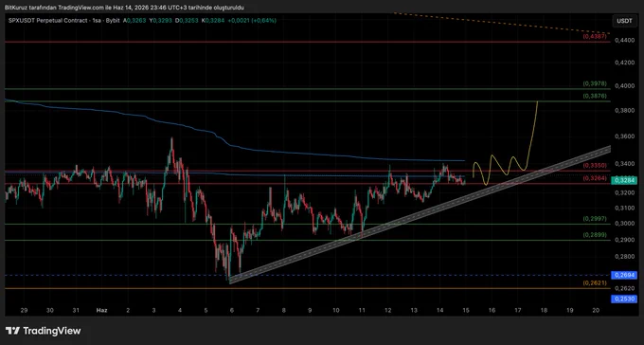644x345 pixels.
Task: Click date 9 on the time axis
Action: (x=310, y=311)
